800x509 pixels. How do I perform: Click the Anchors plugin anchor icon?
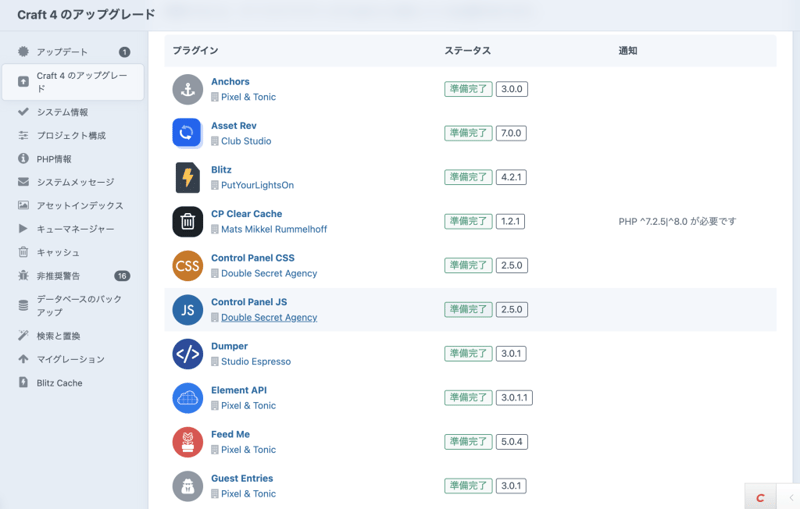(x=187, y=89)
